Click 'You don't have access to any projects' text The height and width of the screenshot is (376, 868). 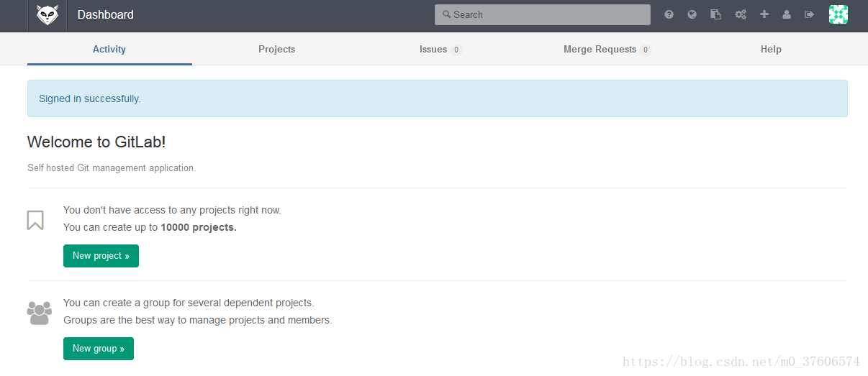[x=172, y=210]
